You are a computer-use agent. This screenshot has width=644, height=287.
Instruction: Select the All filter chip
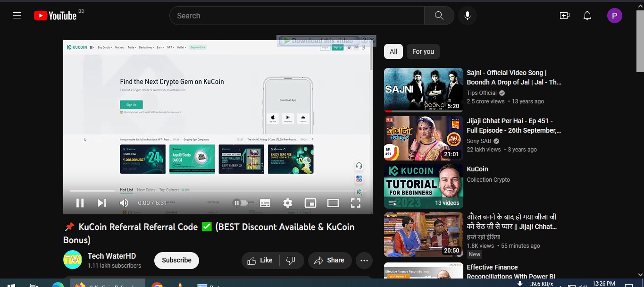(x=393, y=51)
